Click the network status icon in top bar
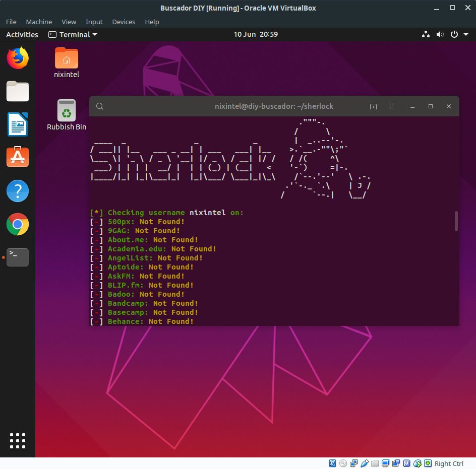476x469 pixels. tap(426, 34)
